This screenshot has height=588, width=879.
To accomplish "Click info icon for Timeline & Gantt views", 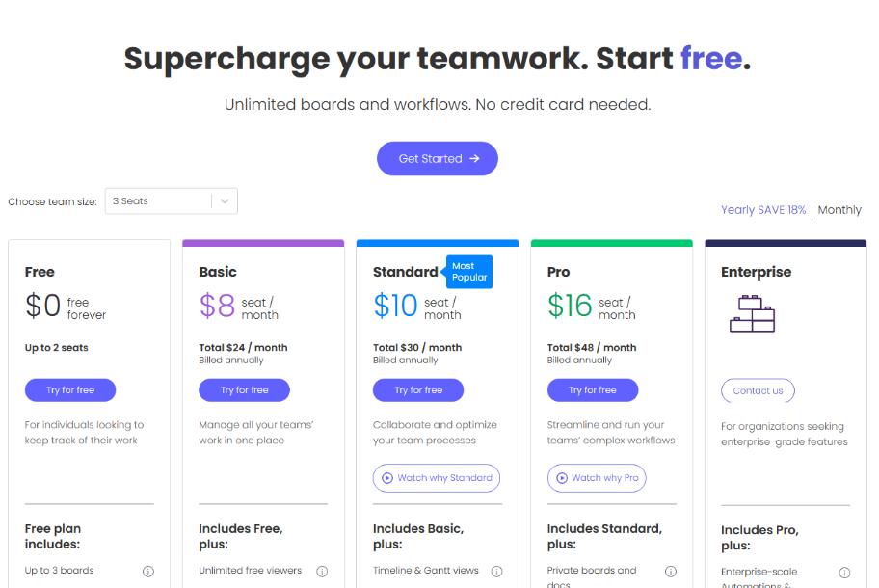I will click(x=496, y=571).
